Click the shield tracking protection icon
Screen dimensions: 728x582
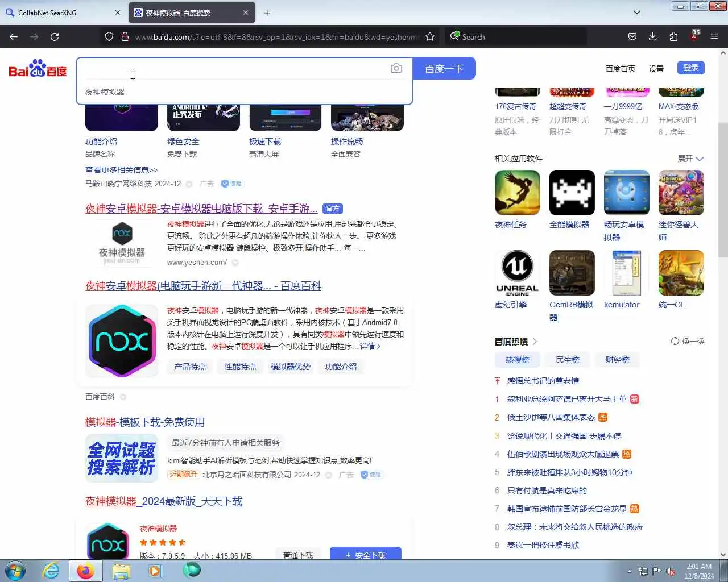pos(109,36)
